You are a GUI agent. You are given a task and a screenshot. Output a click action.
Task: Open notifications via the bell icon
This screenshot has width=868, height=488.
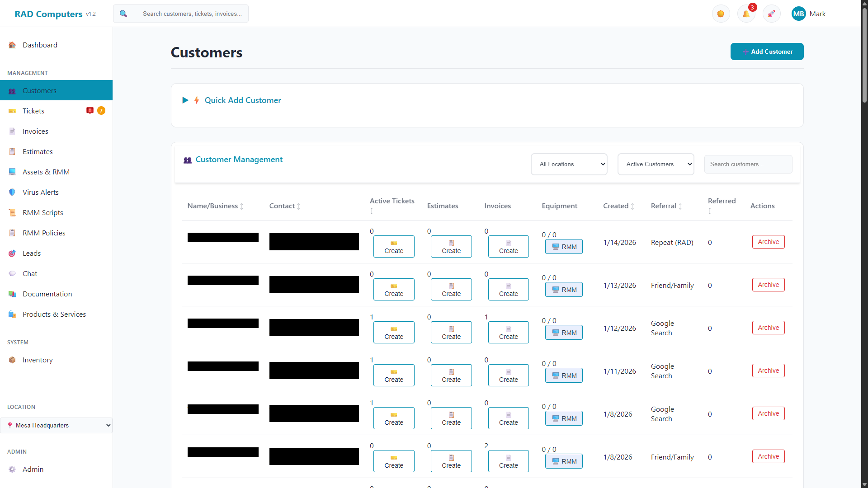click(746, 14)
